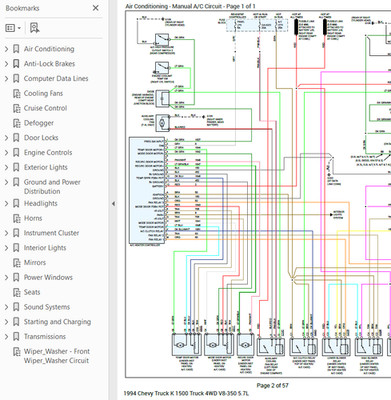Select the Exterior Lights bookmark
The image size is (391, 400).
tap(46, 167)
